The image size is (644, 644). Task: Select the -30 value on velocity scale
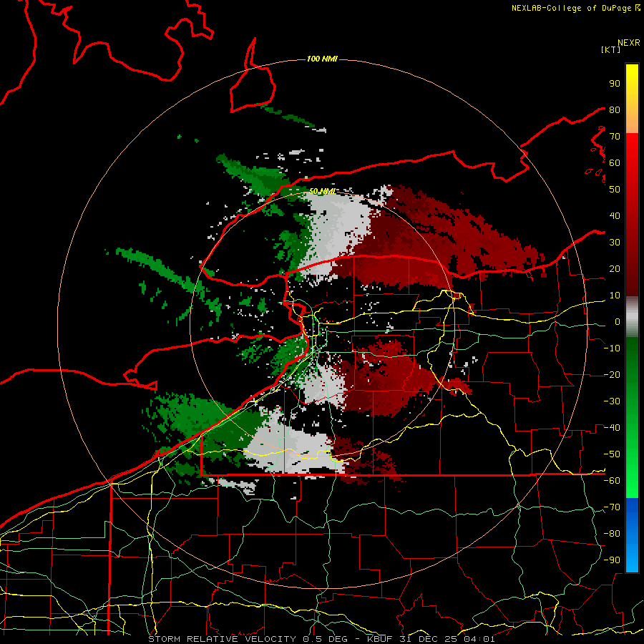[x=612, y=401]
